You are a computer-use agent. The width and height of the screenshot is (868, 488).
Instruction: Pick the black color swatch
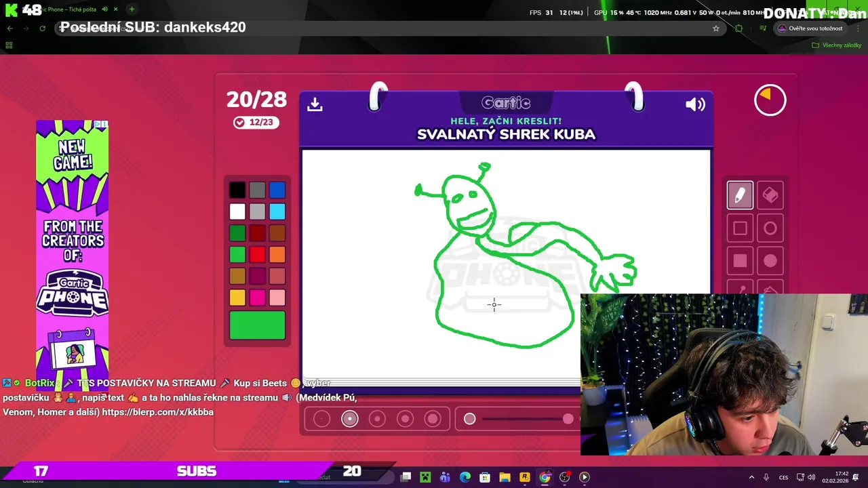(237, 190)
